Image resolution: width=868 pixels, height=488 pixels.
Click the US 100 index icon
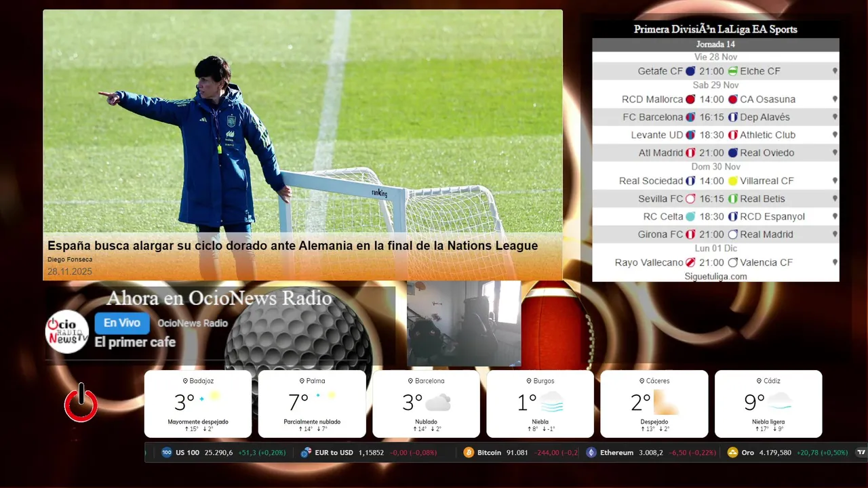[x=167, y=453]
